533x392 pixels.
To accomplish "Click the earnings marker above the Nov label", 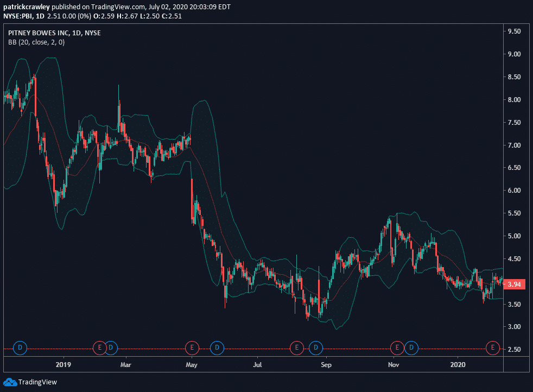I will 397,348.
